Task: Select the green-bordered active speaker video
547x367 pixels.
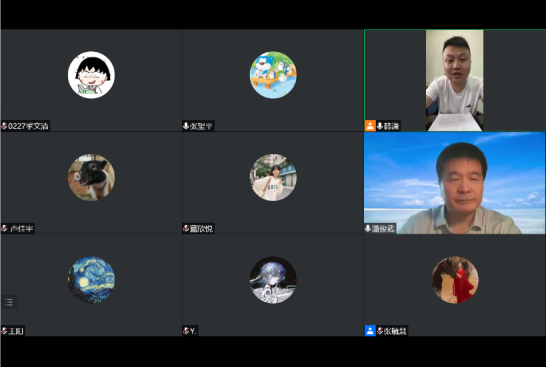Action: [x=455, y=80]
